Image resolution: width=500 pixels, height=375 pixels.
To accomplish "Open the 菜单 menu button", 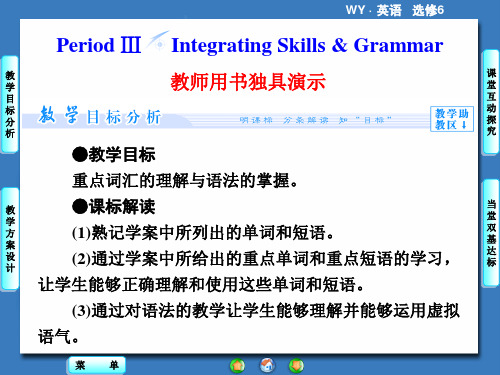I will pyautogui.click(x=97, y=365).
